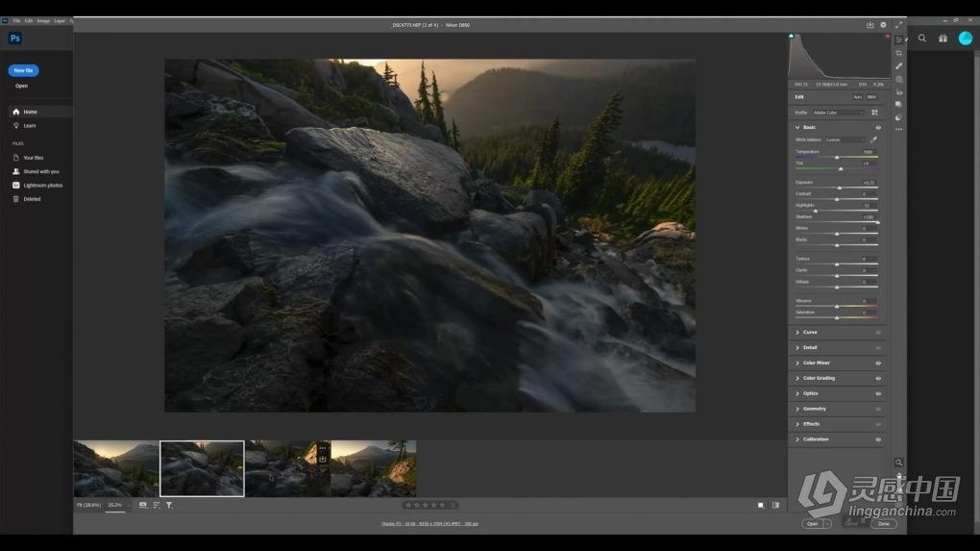
Task: Toggle full screen mode icon
Action: point(898,25)
